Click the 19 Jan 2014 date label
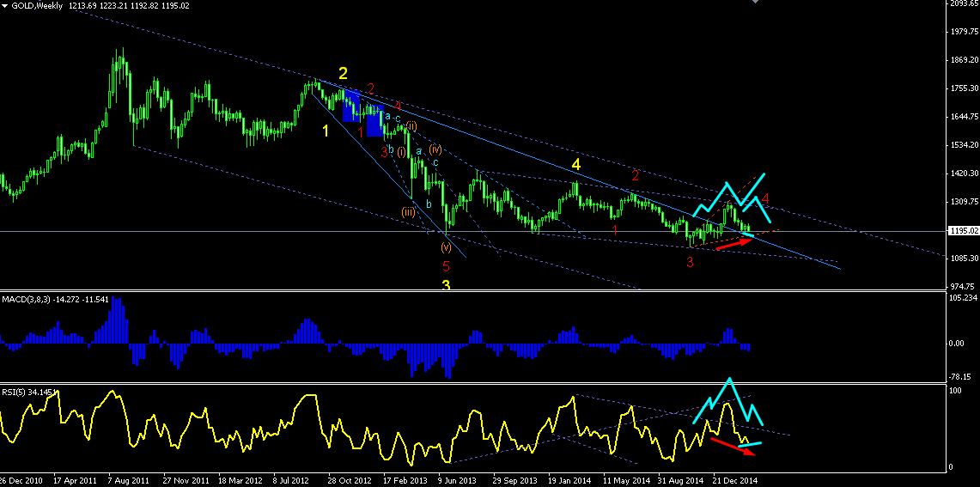This screenshot has height=487, width=980. (569, 481)
